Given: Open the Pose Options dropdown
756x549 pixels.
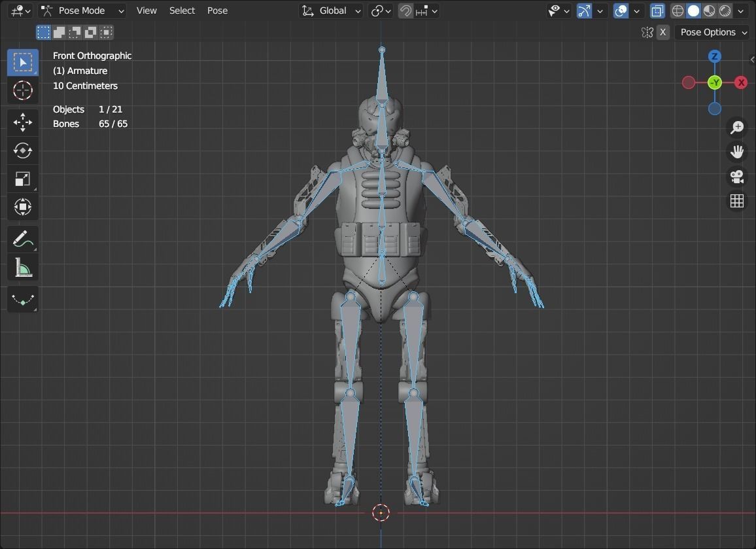Looking at the screenshot, I should 713,32.
